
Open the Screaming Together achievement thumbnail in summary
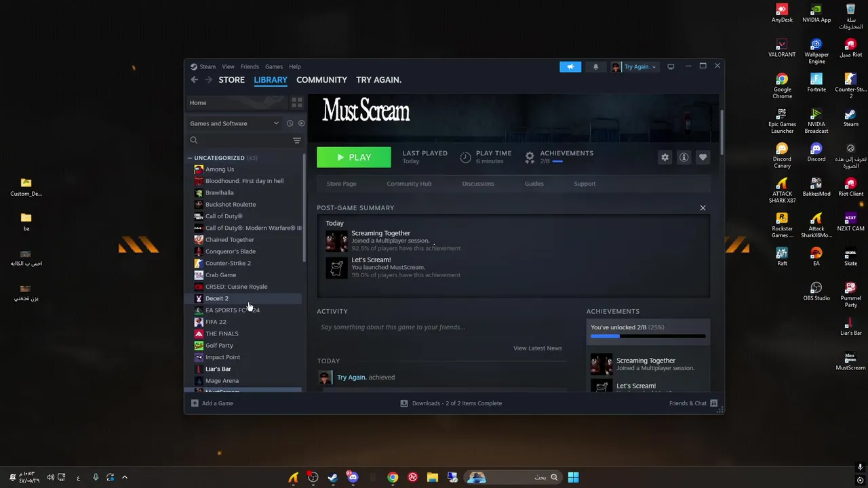tap(336, 241)
